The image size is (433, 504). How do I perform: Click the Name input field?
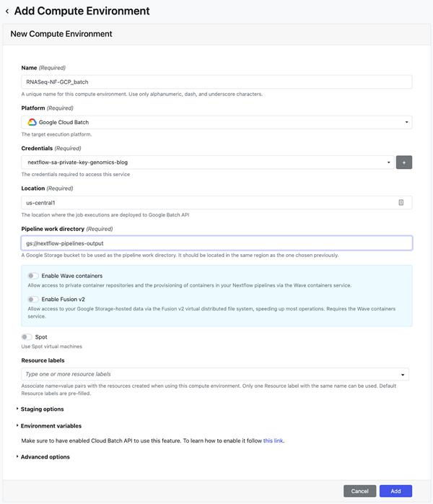pyautogui.click(x=216, y=82)
